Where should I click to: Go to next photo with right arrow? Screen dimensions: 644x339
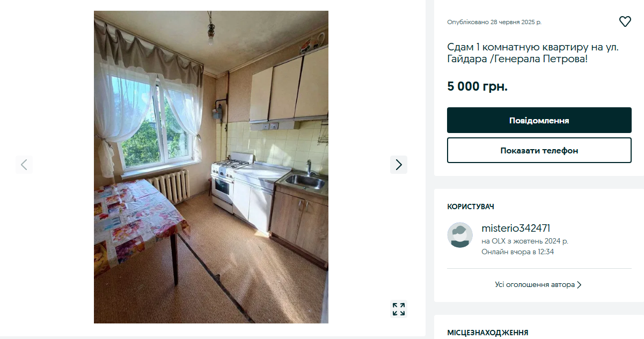pyautogui.click(x=399, y=165)
